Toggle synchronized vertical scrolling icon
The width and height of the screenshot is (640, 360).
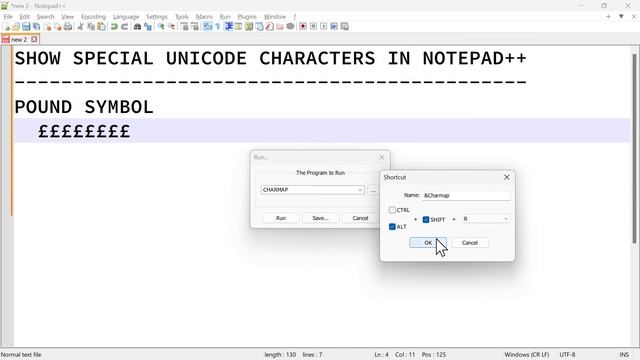[x=184, y=27]
